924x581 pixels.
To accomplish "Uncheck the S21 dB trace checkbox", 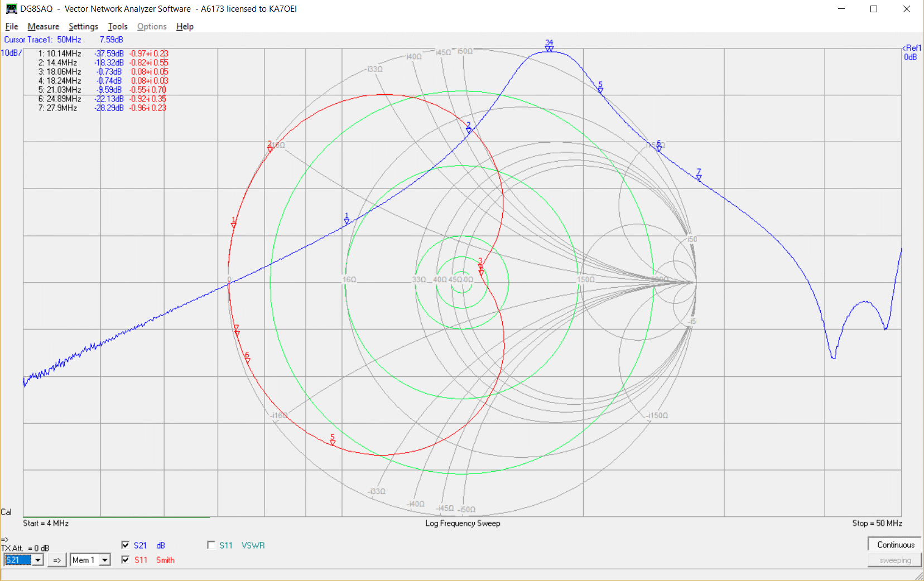I will pyautogui.click(x=126, y=545).
